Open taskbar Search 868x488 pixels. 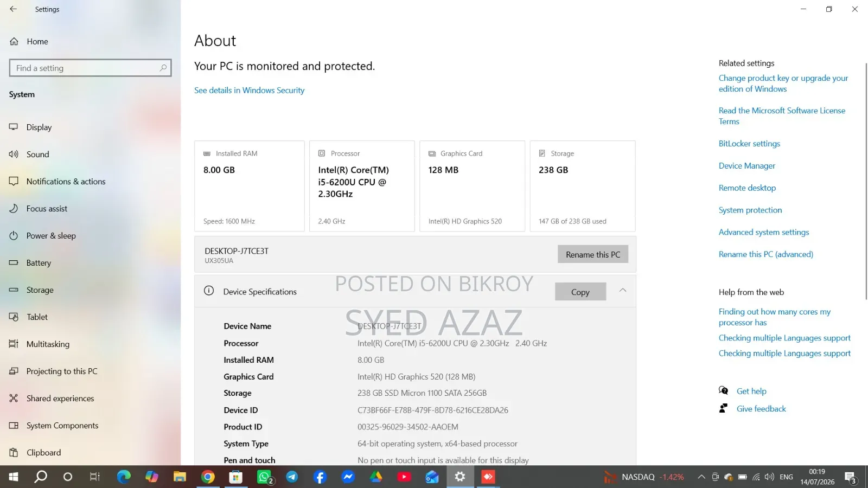(x=41, y=477)
